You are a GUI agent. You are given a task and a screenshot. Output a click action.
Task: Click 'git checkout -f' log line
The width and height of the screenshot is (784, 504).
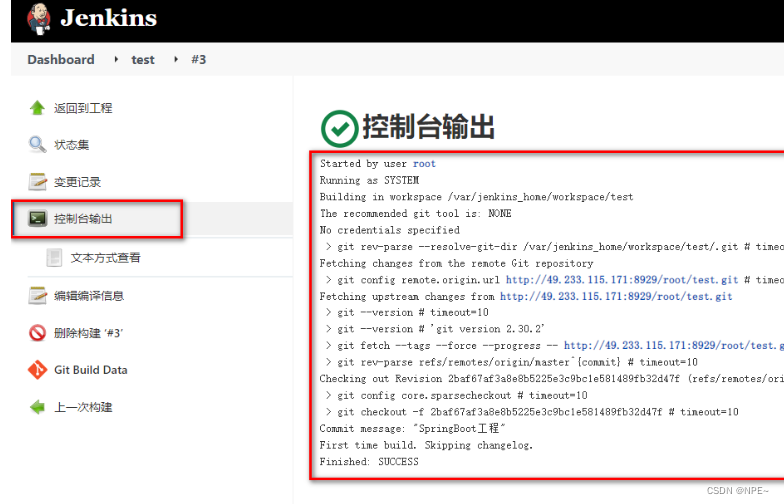click(x=532, y=412)
